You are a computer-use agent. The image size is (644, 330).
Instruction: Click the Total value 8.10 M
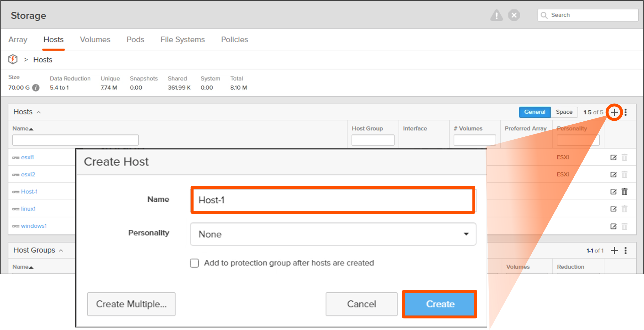(x=239, y=88)
